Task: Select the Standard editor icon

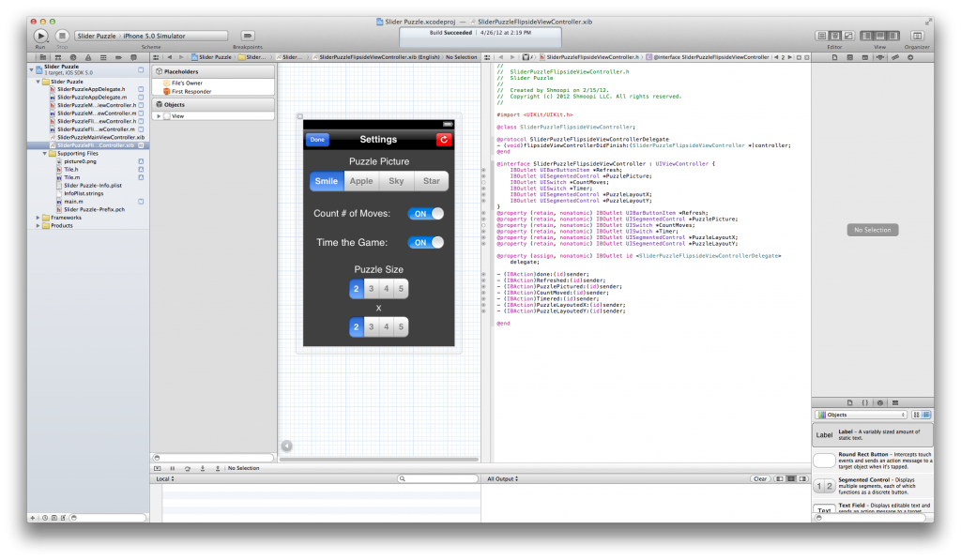Action: coord(822,36)
